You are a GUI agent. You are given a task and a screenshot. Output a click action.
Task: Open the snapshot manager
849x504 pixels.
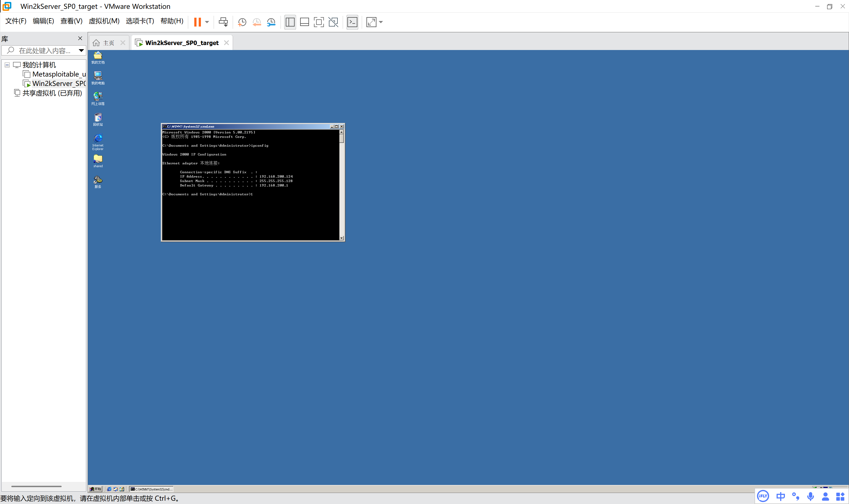pos(271,22)
